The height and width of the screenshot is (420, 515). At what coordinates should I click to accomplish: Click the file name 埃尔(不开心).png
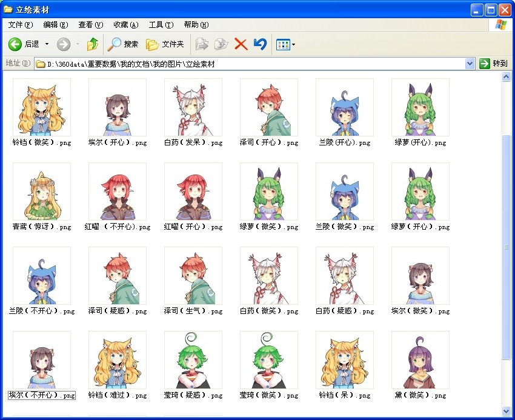click(42, 395)
